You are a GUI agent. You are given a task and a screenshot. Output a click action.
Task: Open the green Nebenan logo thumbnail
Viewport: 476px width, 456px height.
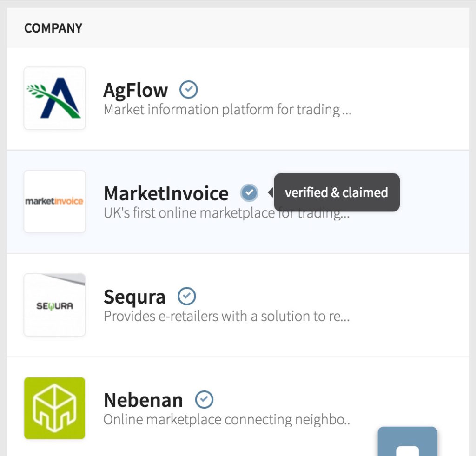point(54,408)
